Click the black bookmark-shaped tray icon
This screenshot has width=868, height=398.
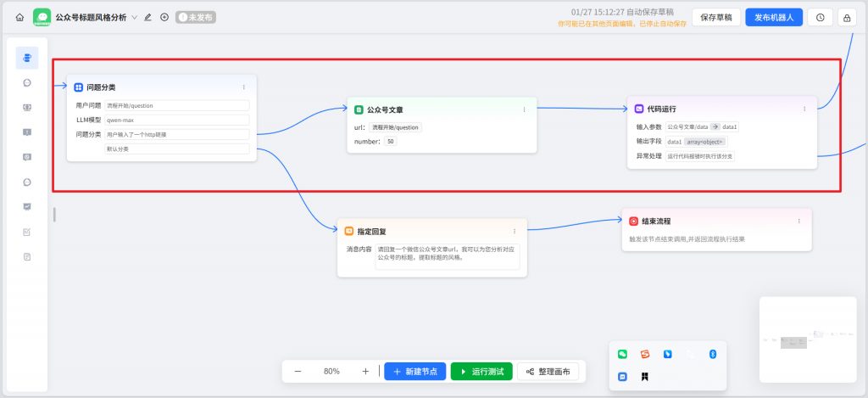coord(645,377)
